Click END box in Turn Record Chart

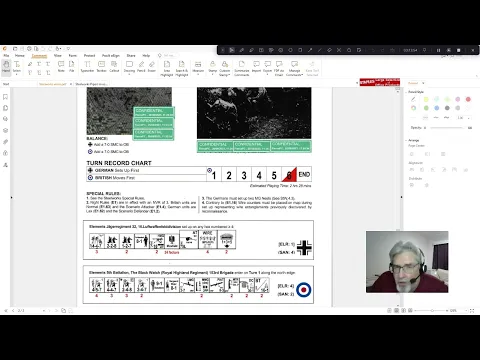pos(304,174)
